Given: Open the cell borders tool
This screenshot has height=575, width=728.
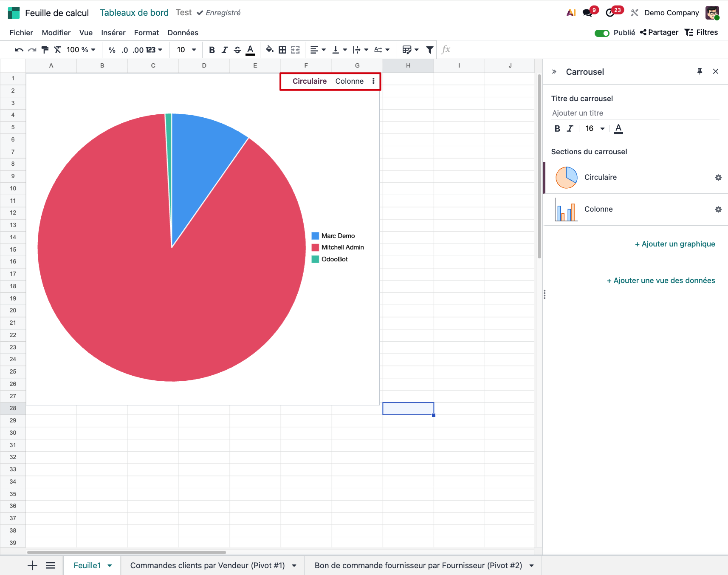Looking at the screenshot, I should click(x=282, y=50).
